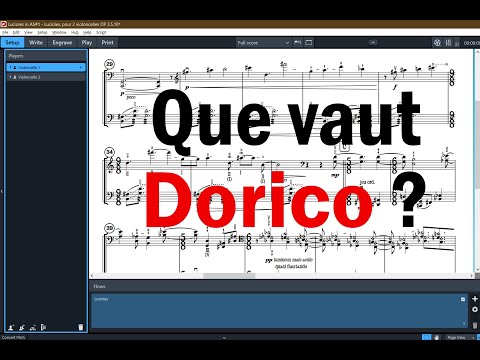Open the Script menu
This screenshot has width=480, height=360.
click(x=101, y=32)
